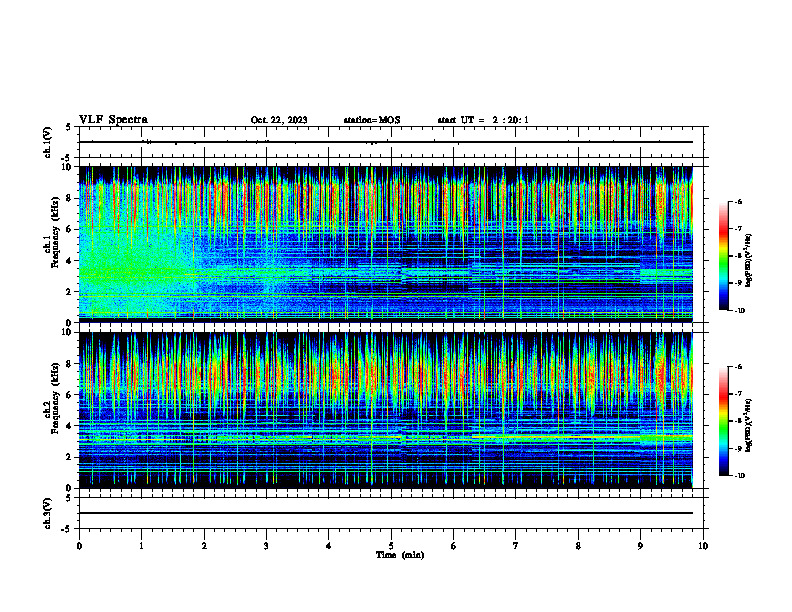This screenshot has width=792, height=612.
Task: Click time axis tick label "2"
Action: tap(204, 546)
